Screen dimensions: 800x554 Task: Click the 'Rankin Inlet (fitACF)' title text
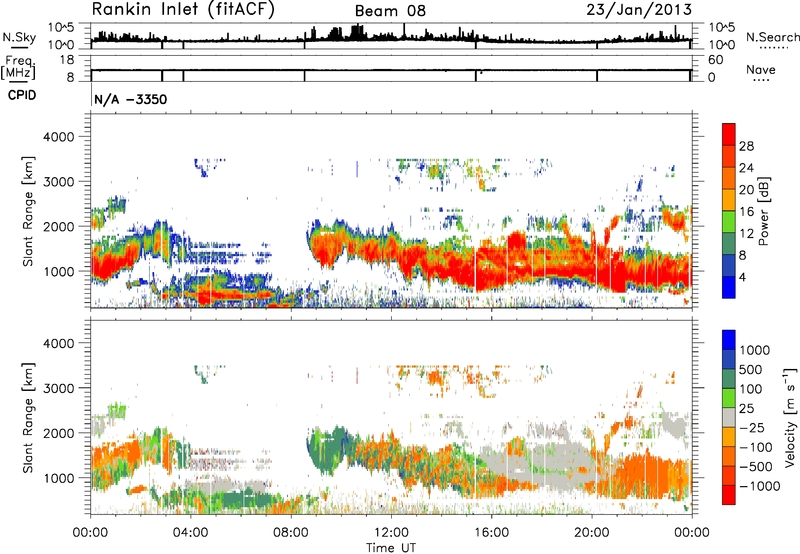(x=183, y=10)
